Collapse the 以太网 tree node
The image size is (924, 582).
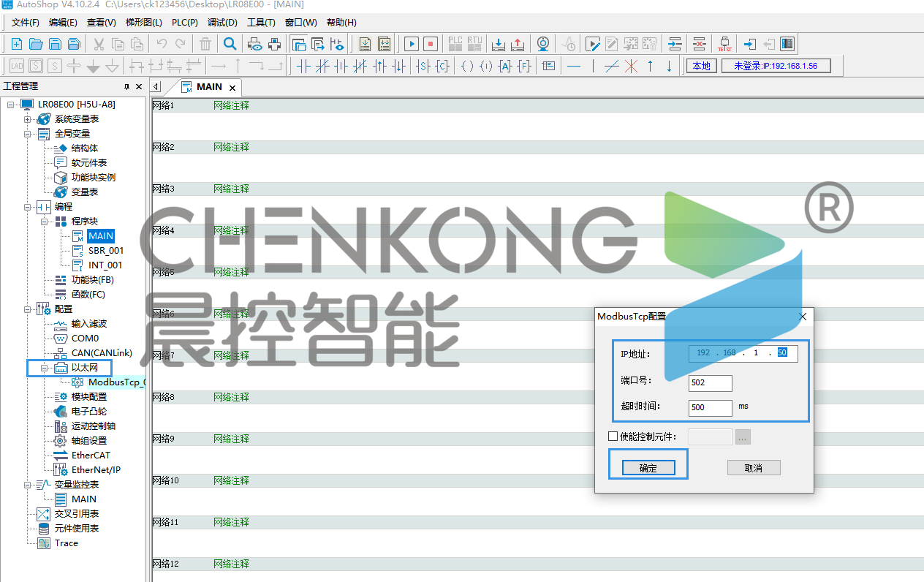(44, 368)
